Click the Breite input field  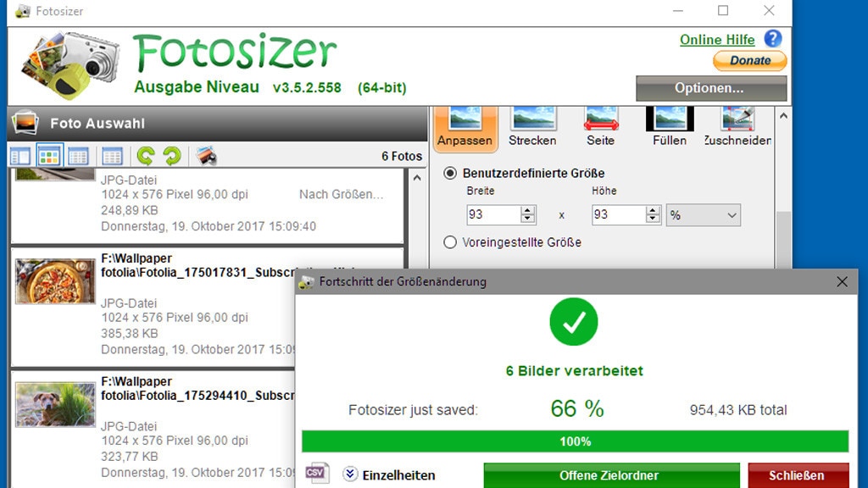pyautogui.click(x=494, y=214)
